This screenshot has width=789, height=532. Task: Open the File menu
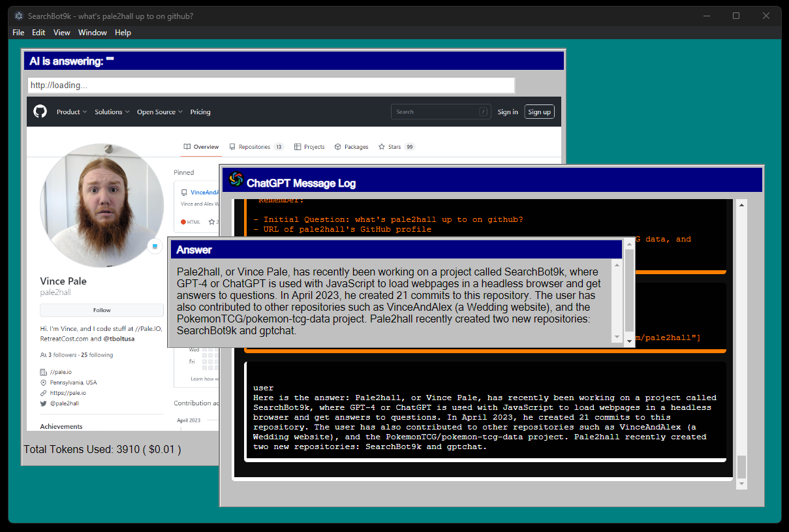18,33
